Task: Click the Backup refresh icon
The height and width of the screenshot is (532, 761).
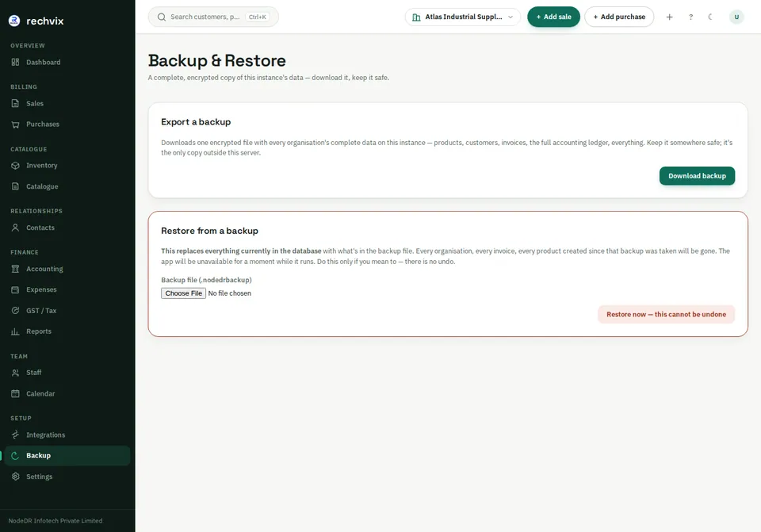Action: point(16,456)
